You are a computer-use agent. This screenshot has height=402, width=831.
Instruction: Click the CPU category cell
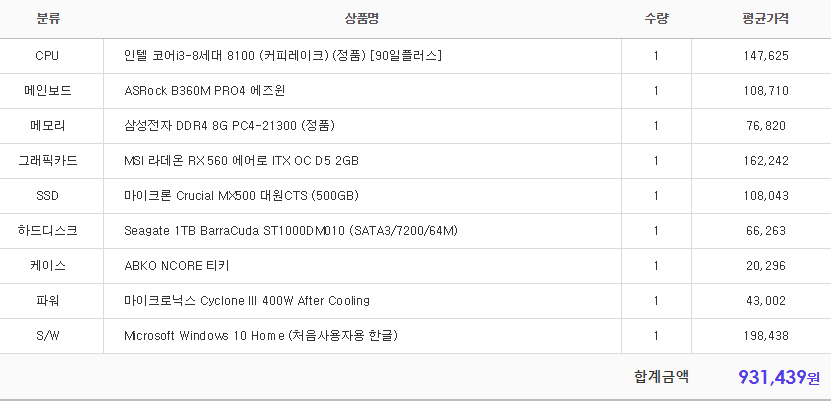tap(47, 56)
